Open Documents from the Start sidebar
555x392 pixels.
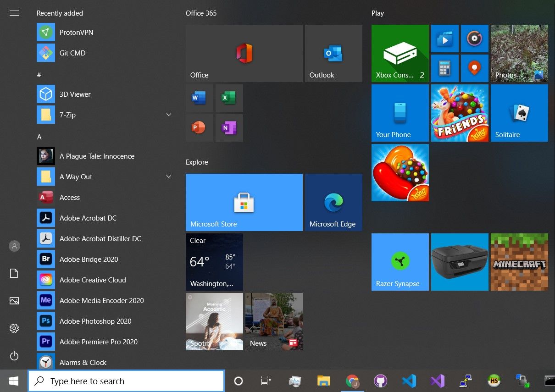pyautogui.click(x=14, y=273)
